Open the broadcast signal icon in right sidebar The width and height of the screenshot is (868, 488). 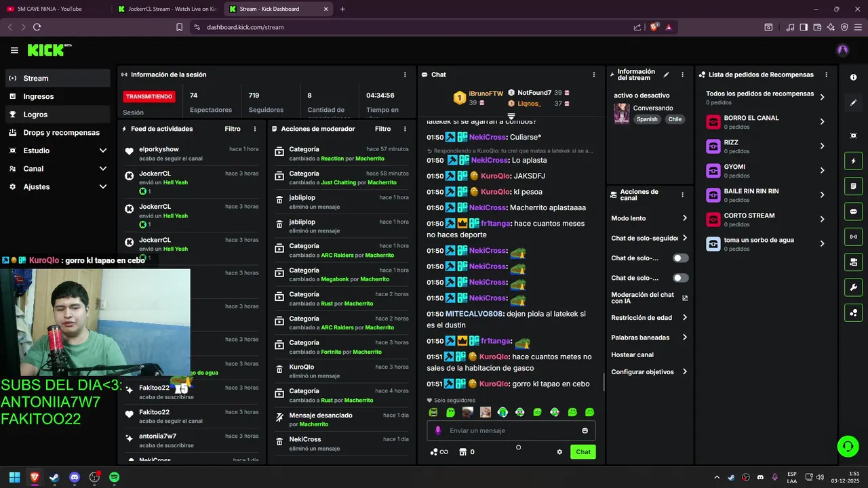click(x=853, y=237)
